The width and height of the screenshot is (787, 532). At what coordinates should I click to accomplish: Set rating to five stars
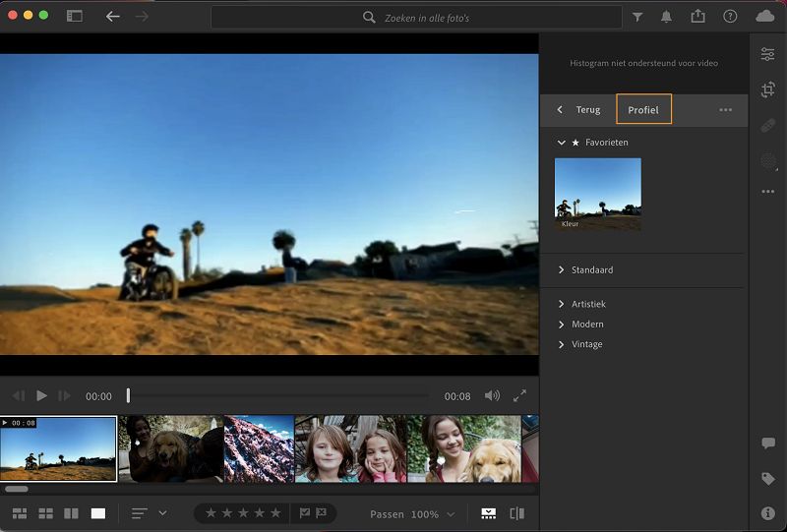coord(275,513)
